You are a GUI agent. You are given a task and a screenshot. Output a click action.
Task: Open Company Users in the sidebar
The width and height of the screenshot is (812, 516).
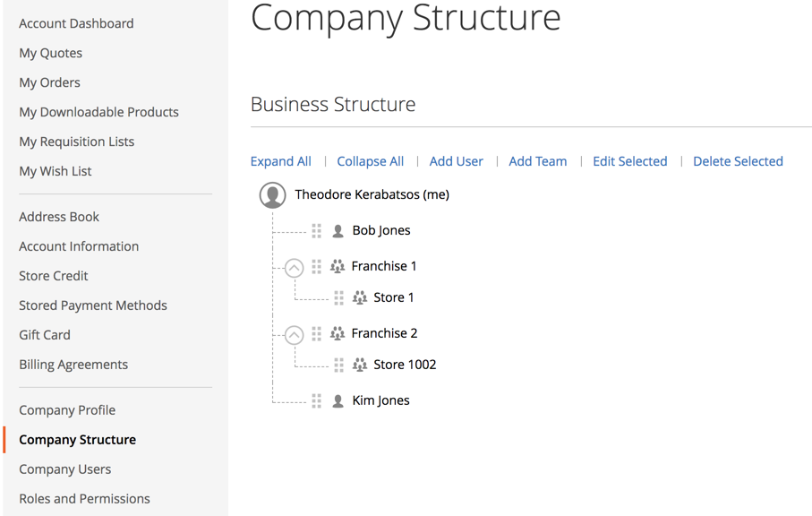point(65,469)
